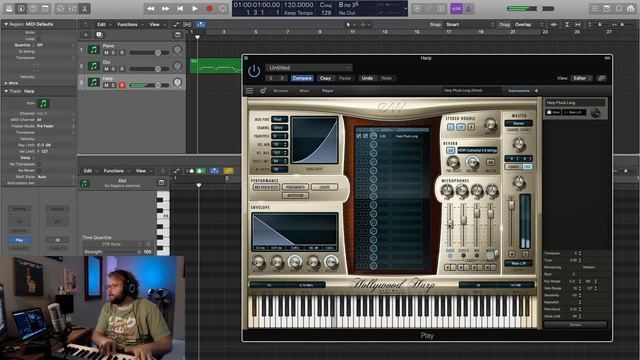The width and height of the screenshot is (640, 360).
Task: Open the reverb preset Cathedral dropdown
Action: (477, 151)
